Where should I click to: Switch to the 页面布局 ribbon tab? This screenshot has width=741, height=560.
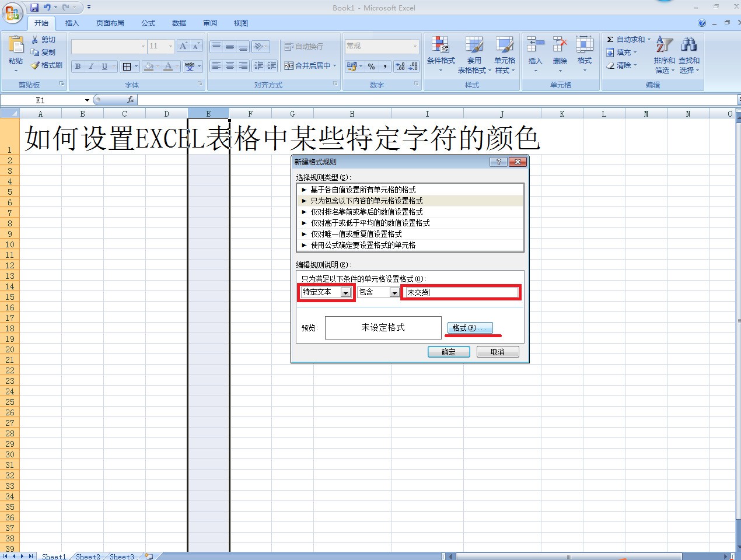click(110, 23)
